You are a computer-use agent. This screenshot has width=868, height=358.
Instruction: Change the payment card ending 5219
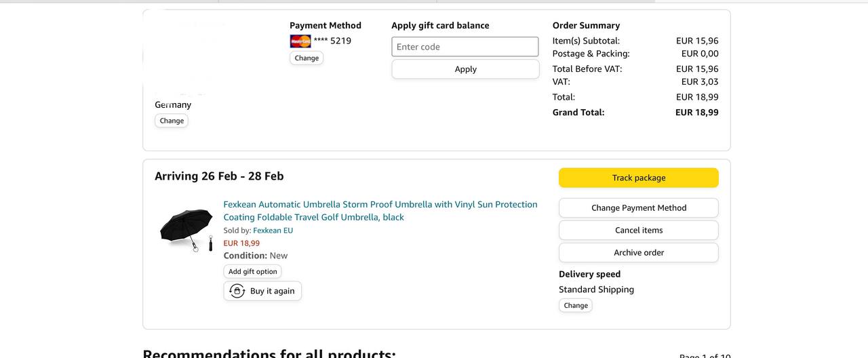tap(307, 58)
